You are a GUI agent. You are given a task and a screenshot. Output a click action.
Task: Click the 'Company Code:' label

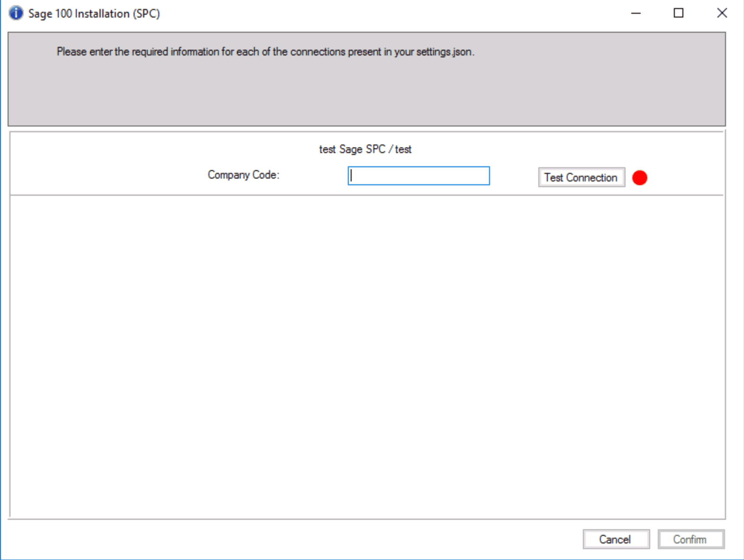pos(244,175)
